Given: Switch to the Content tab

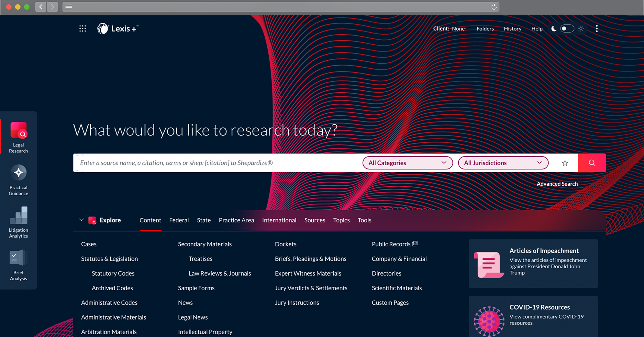Looking at the screenshot, I should click(150, 220).
